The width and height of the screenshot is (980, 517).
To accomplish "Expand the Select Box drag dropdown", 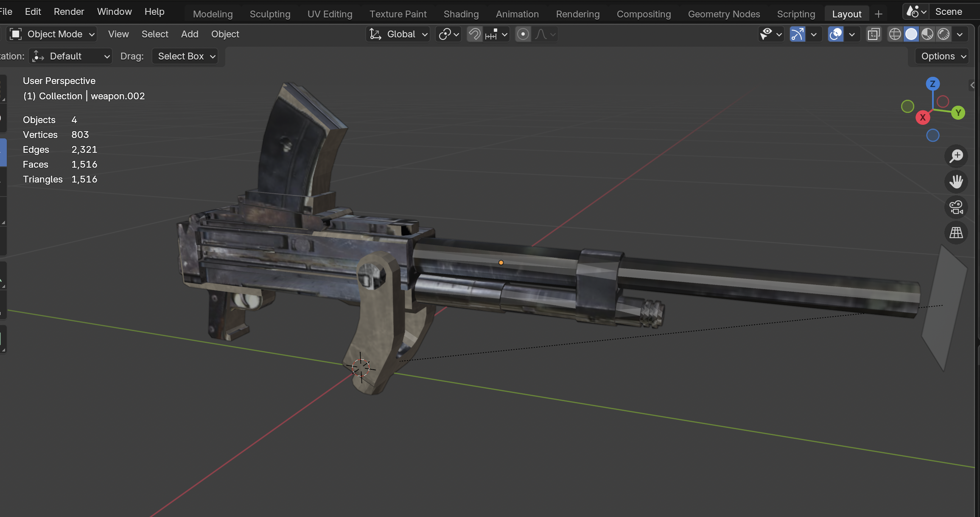I will 186,56.
